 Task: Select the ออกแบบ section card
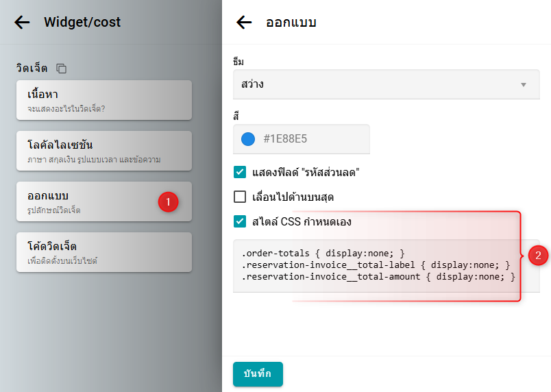(89, 201)
